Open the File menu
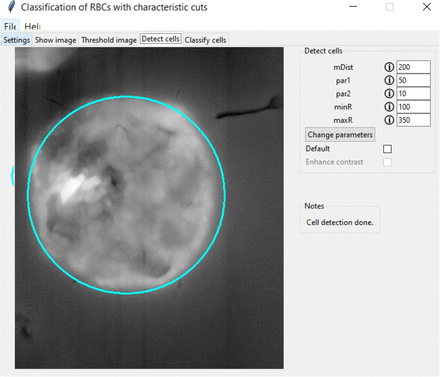 [x=10, y=26]
